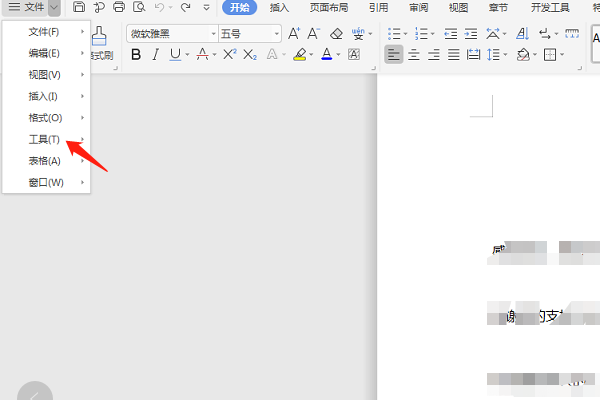Viewport: 600px width, 400px height.
Task: Decrease font size with A- icon
Action: click(x=314, y=34)
